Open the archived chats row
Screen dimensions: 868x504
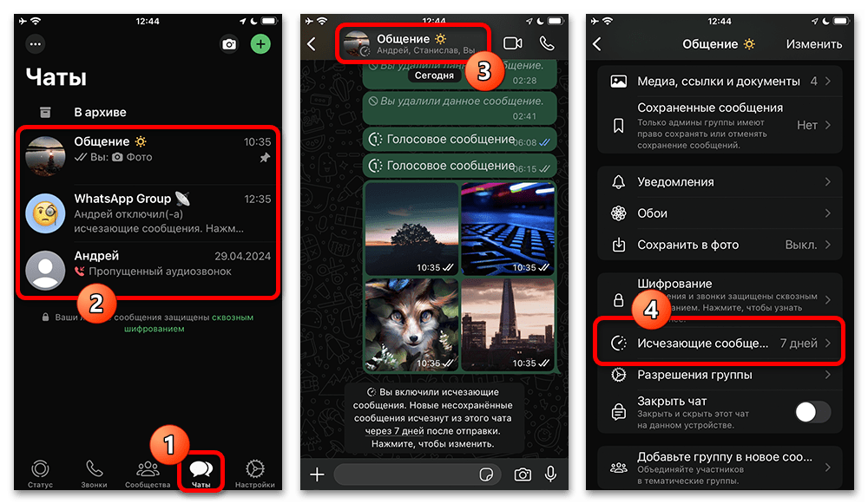click(148, 112)
